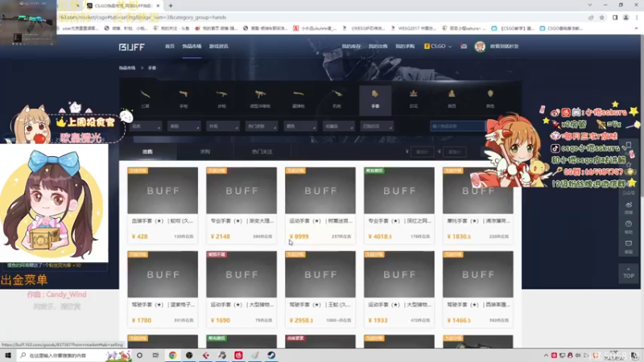Open the browser profile icon
Image resolution: width=644 pixels, height=362 pixels.
coord(626,17)
